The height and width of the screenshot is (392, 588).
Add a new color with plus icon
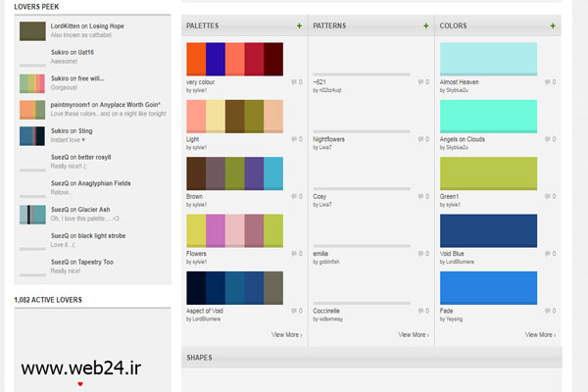coord(553,25)
